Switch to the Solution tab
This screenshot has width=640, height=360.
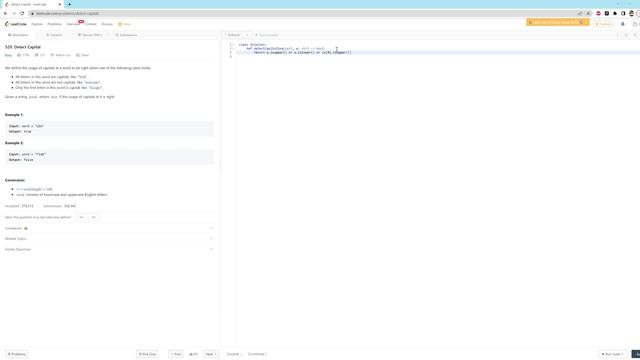54,35
